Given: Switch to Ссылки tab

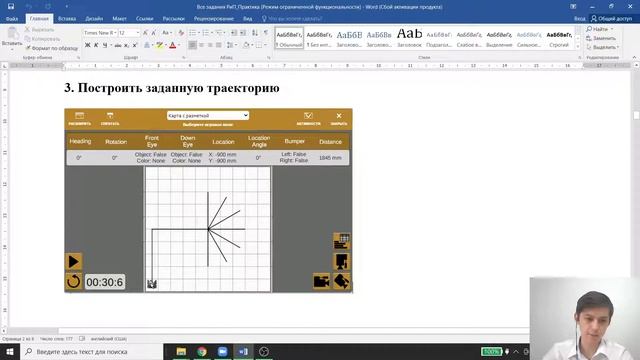Looking at the screenshot, I should pos(144,19).
